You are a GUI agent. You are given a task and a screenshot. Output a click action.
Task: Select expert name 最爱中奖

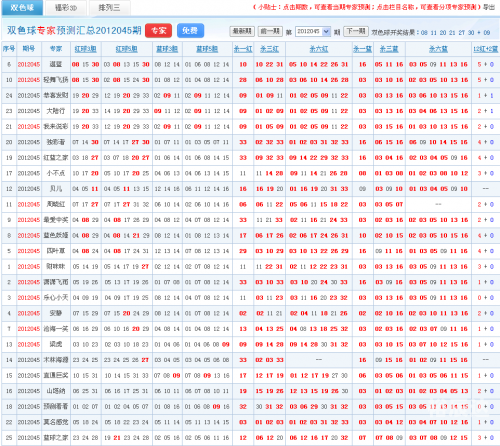[56, 220]
